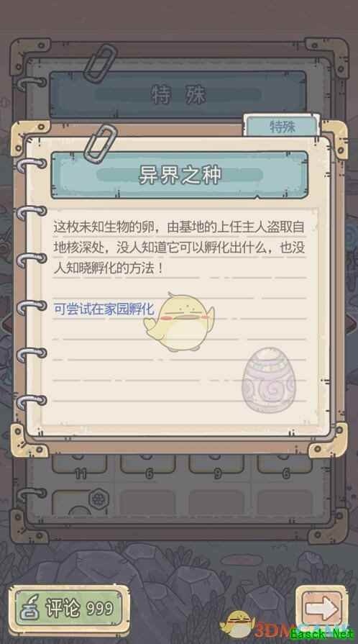Click the small chick icon at bottom

point(236,623)
